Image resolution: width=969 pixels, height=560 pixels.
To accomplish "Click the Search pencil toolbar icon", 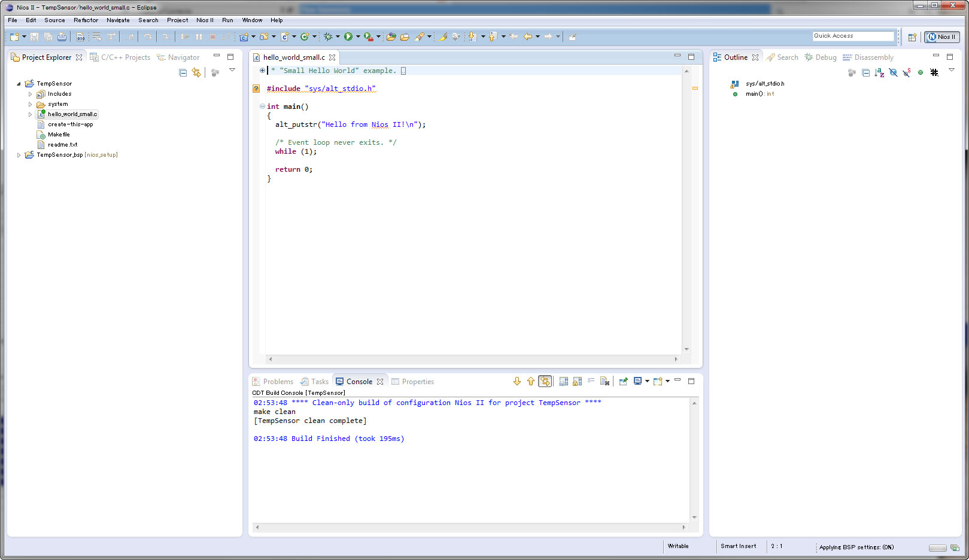I will [x=420, y=36].
